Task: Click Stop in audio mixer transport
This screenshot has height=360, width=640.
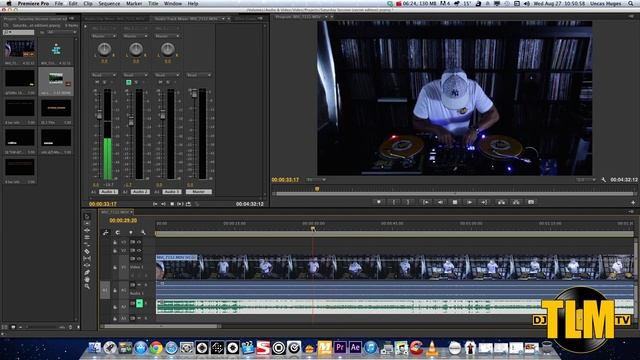Action: [x=172, y=204]
